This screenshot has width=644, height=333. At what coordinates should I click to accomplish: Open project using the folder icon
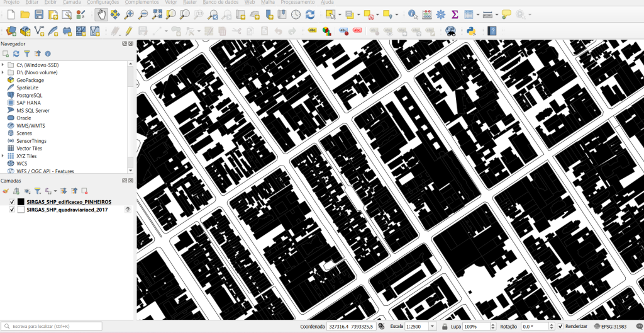(25, 15)
